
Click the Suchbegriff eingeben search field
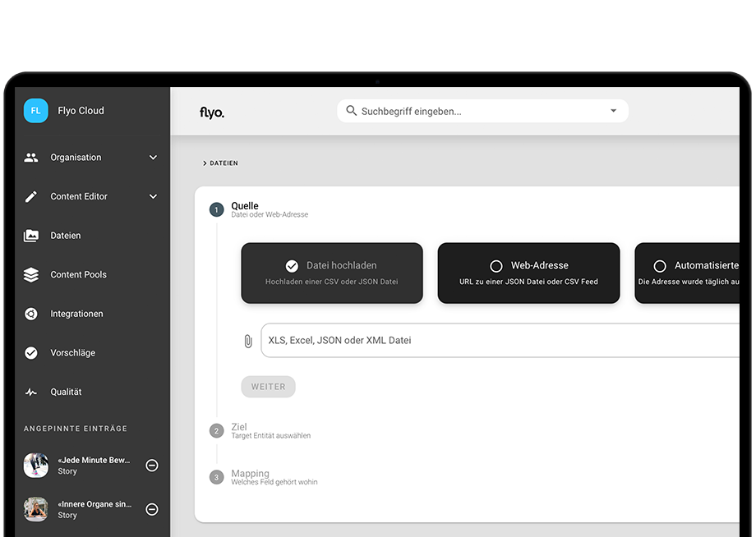[x=482, y=111]
